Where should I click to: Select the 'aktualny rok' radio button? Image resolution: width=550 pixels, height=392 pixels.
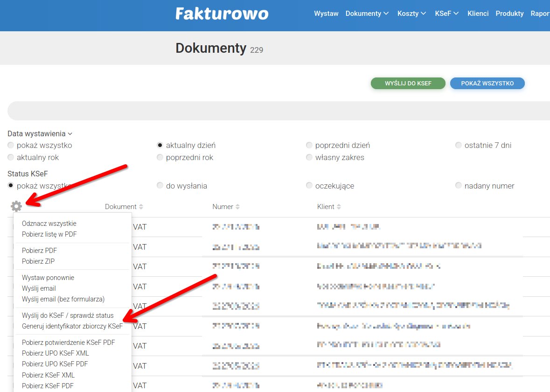click(11, 157)
